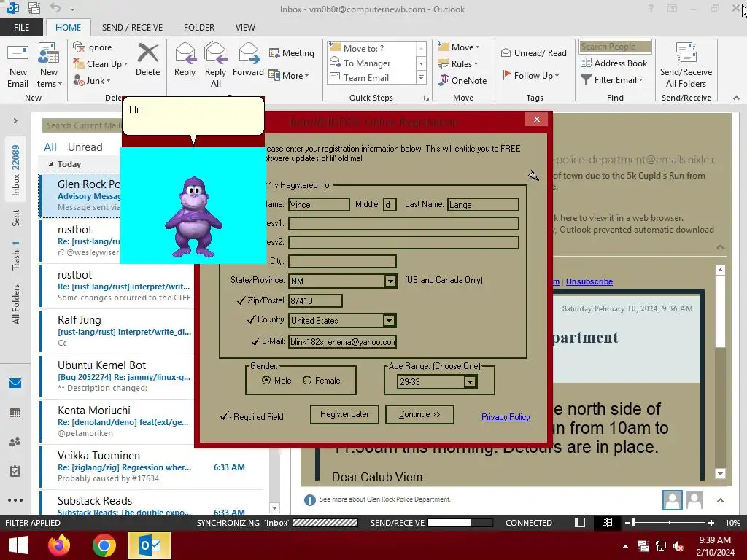Reply to the selected email
Image resolution: width=747 pixels, height=560 pixels.
[185, 60]
